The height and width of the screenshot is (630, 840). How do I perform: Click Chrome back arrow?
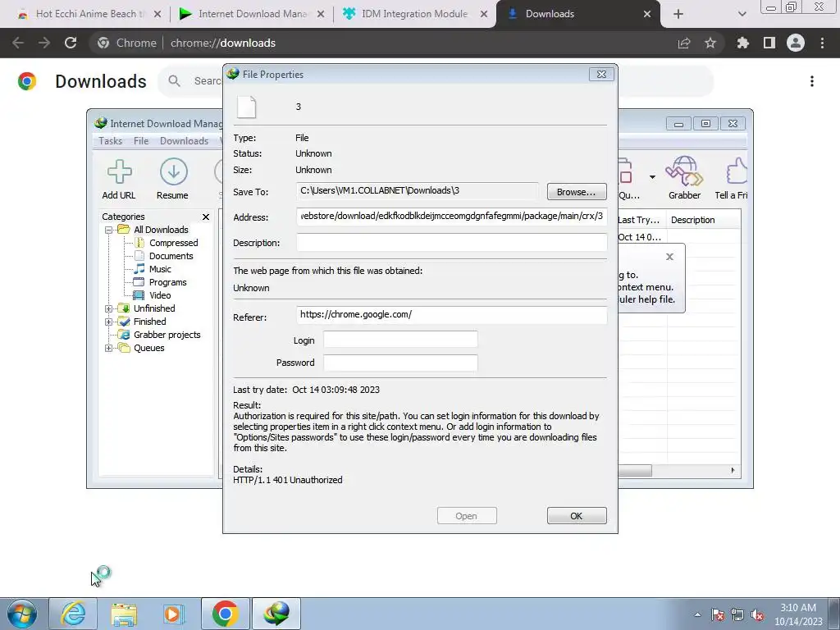pyautogui.click(x=18, y=43)
